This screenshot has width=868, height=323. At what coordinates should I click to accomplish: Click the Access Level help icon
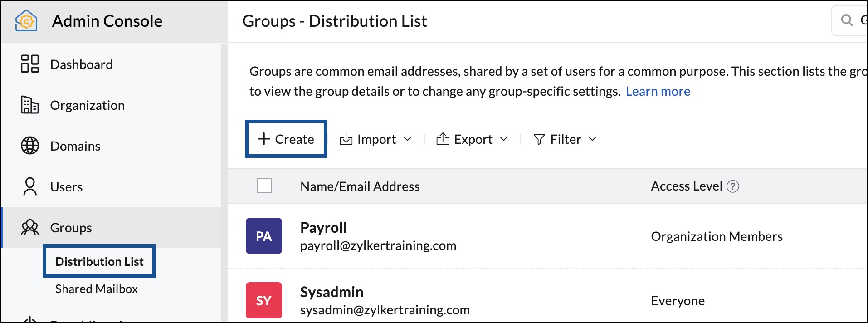point(733,186)
